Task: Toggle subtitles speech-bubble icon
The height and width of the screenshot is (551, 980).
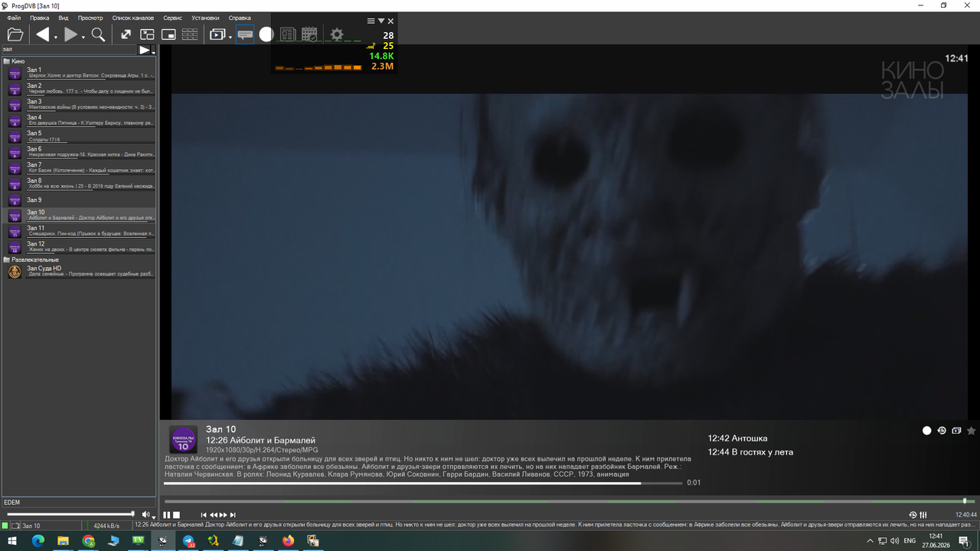Action: click(245, 34)
